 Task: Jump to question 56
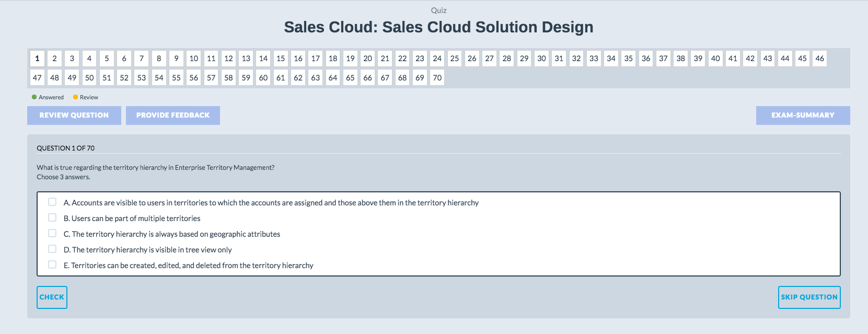[x=194, y=78]
